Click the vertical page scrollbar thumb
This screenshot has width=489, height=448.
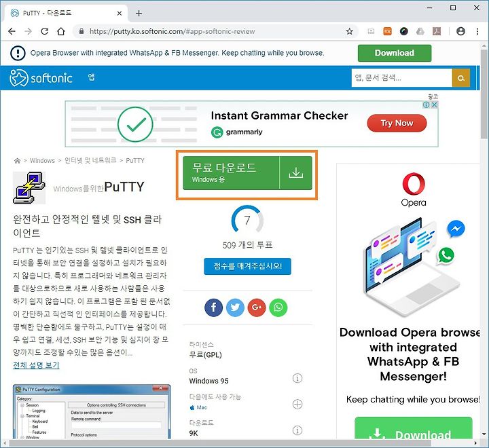coord(484,94)
